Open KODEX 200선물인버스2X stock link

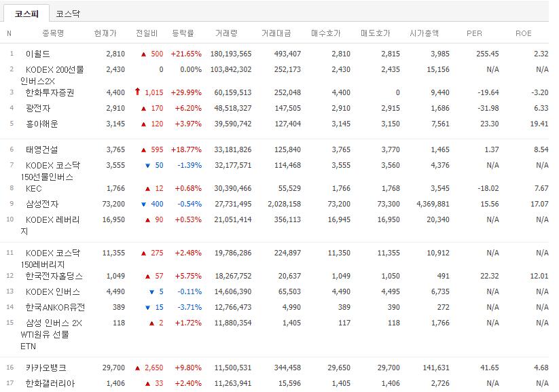click(52, 75)
